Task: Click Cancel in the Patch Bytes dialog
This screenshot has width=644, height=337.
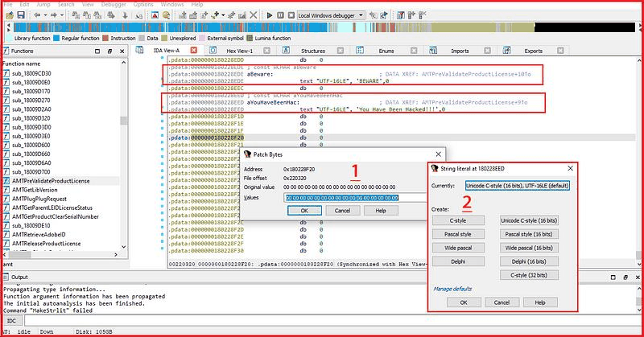Action: [342, 211]
